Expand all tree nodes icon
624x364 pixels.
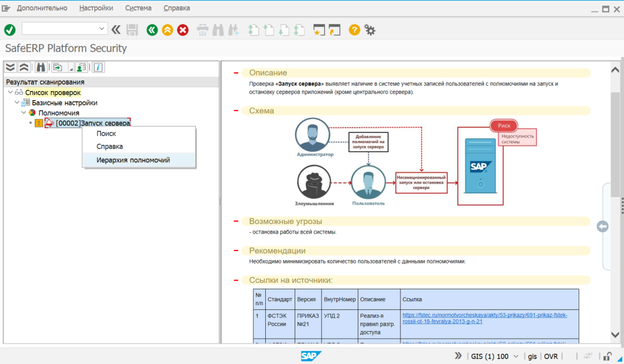click(x=11, y=67)
